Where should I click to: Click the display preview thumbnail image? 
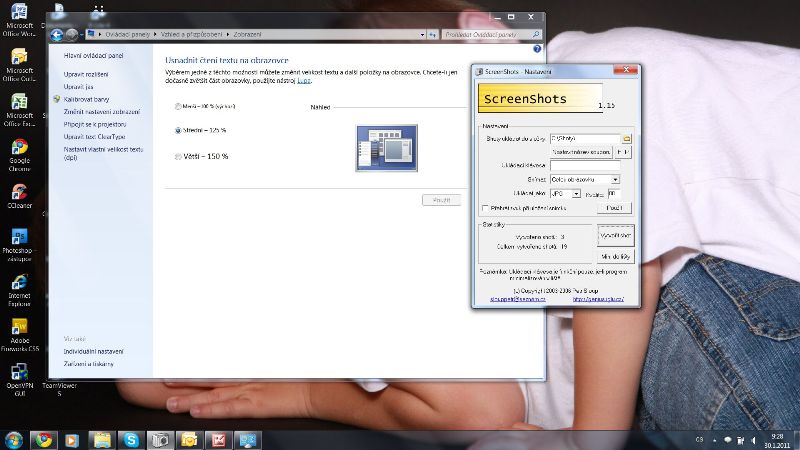pyautogui.click(x=387, y=148)
